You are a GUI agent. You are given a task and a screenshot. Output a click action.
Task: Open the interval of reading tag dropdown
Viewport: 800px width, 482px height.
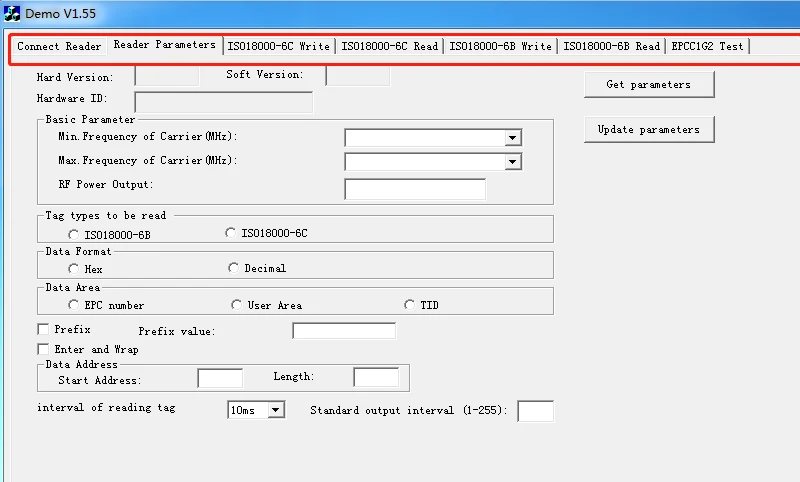(276, 410)
